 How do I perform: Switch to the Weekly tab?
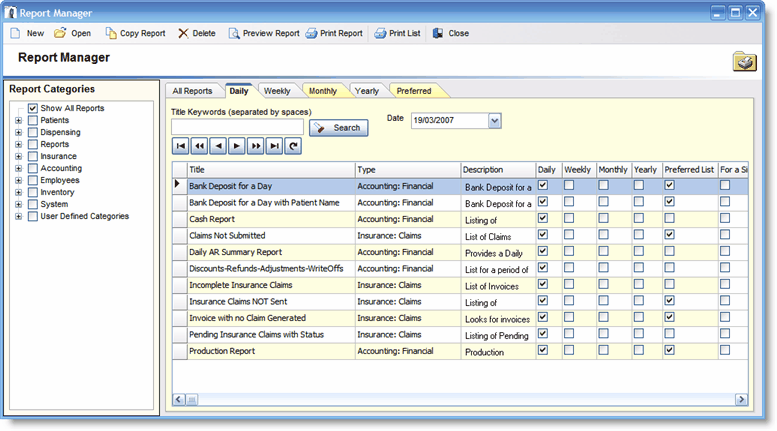277,91
